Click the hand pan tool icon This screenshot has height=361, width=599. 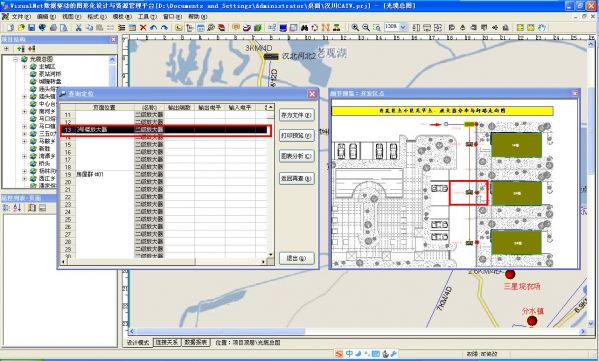pyautogui.click(x=542, y=28)
